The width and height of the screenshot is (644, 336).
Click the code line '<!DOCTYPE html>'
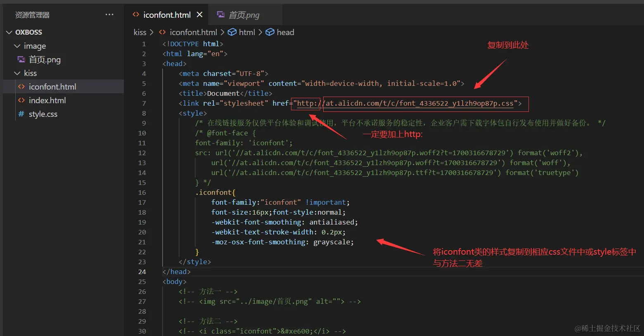[x=193, y=44]
